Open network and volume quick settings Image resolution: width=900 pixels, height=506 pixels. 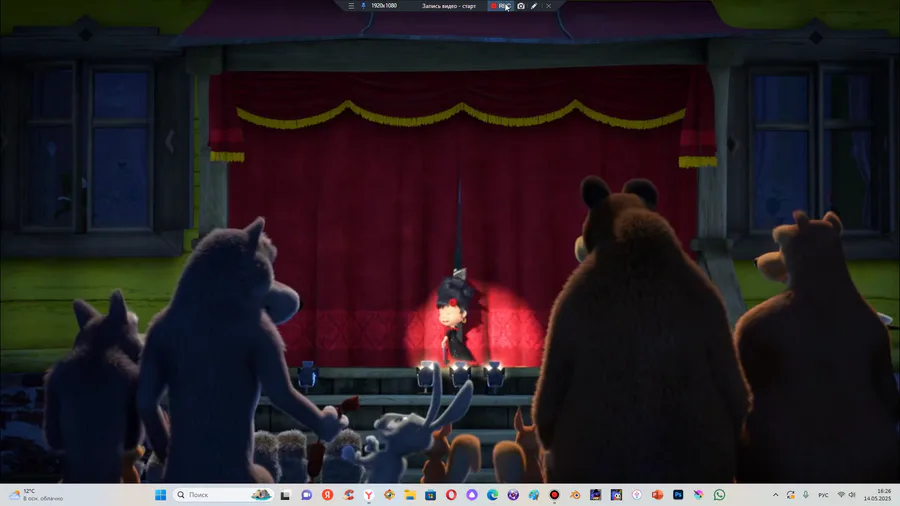click(847, 495)
